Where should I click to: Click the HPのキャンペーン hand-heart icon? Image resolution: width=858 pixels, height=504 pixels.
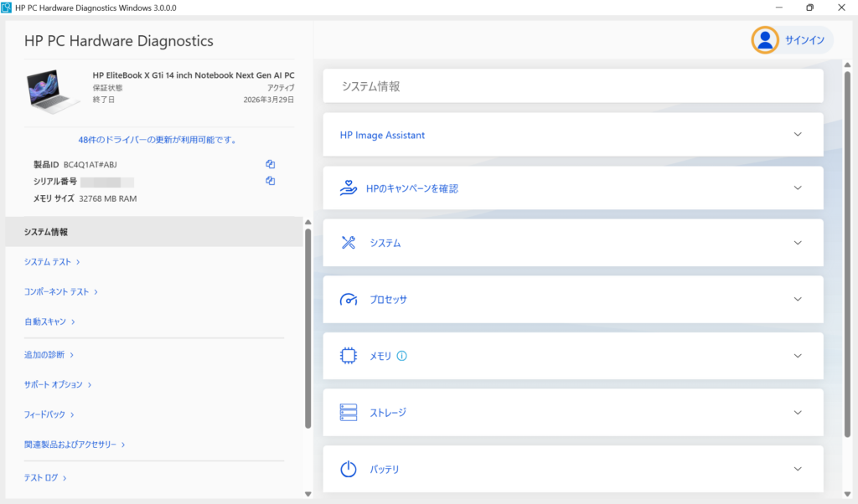point(349,188)
